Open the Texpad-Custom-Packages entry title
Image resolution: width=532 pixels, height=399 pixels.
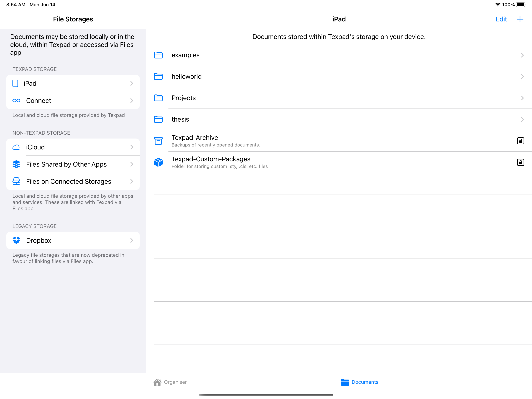[211, 159]
